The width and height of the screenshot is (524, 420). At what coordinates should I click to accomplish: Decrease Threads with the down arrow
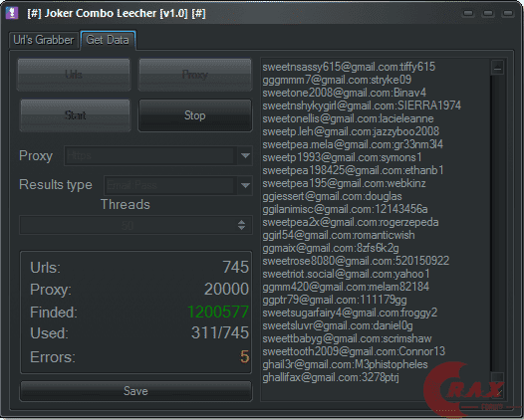tap(241, 228)
